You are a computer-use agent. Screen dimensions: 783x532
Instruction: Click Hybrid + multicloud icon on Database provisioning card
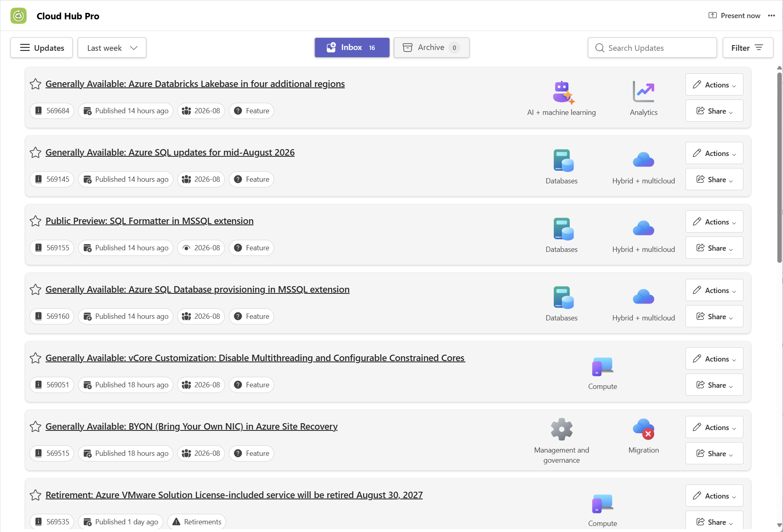point(644,297)
